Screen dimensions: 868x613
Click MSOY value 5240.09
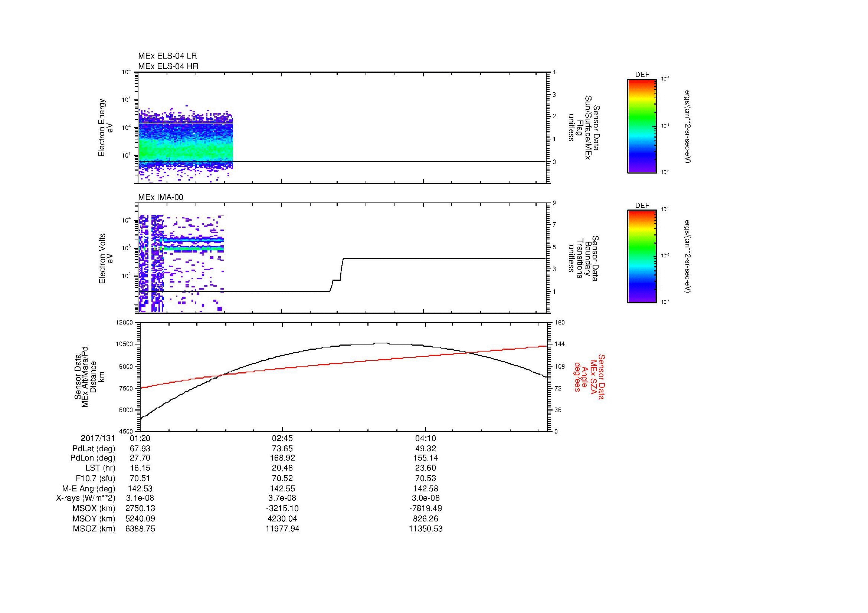point(140,518)
